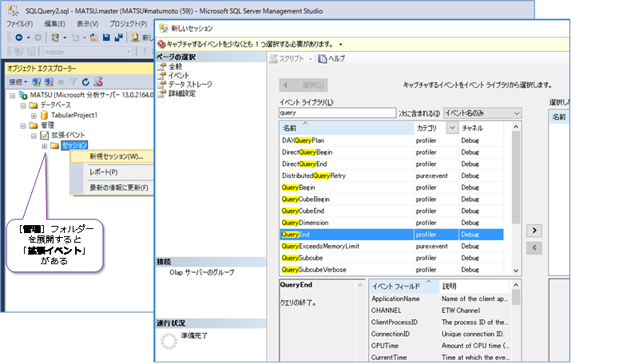Click the 拡張イベント node icon
The image size is (639, 364).
(45, 135)
